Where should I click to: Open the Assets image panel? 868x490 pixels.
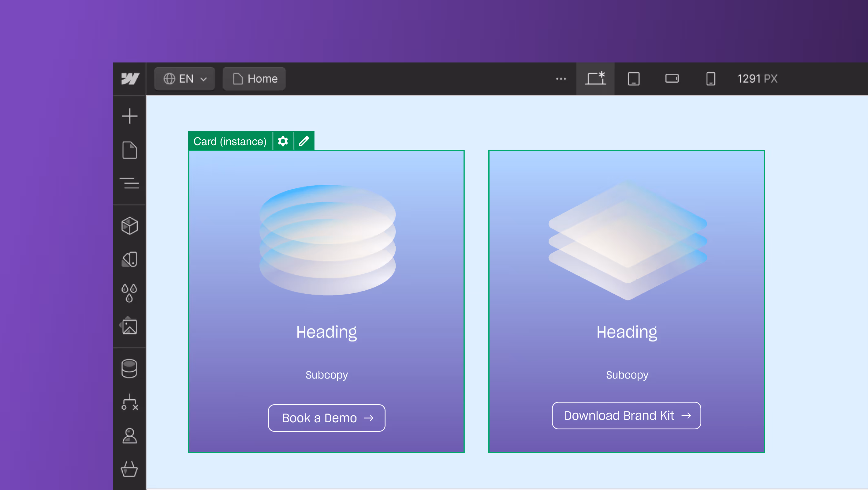pyautogui.click(x=129, y=326)
